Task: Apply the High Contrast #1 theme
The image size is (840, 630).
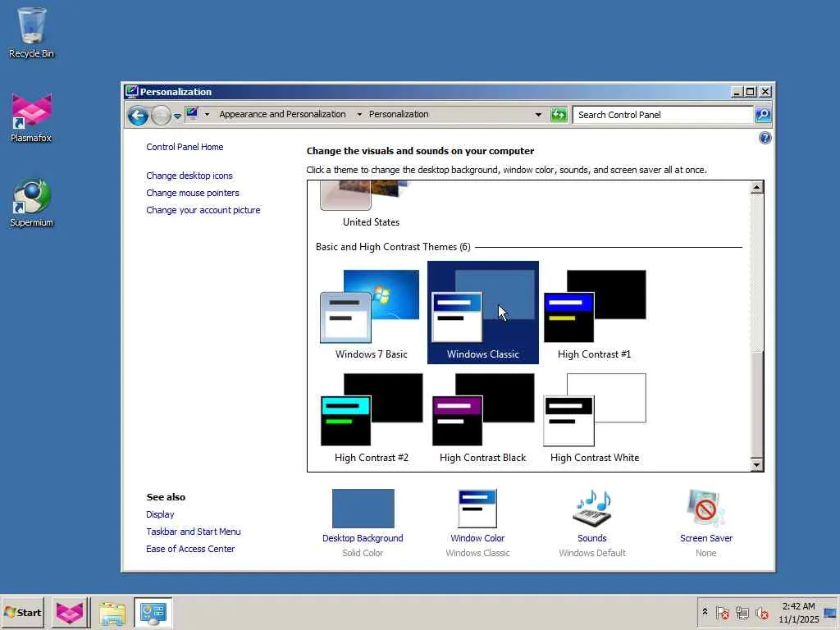Action: tap(594, 313)
